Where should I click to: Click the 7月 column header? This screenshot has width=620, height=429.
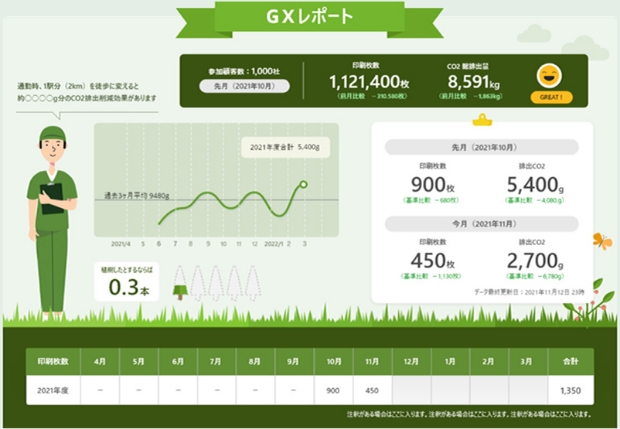(215, 361)
